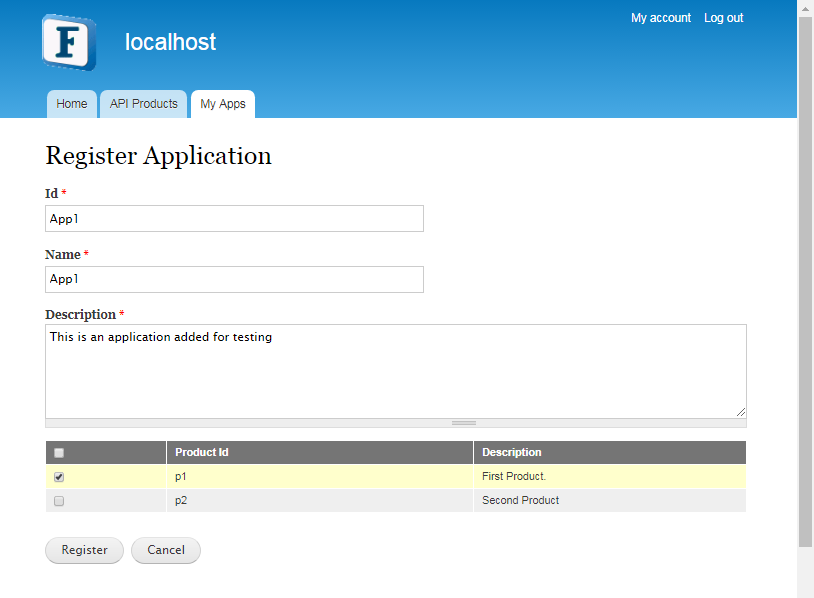Select the My Apps tab
Image resolution: width=814 pixels, height=598 pixels.
tap(223, 104)
